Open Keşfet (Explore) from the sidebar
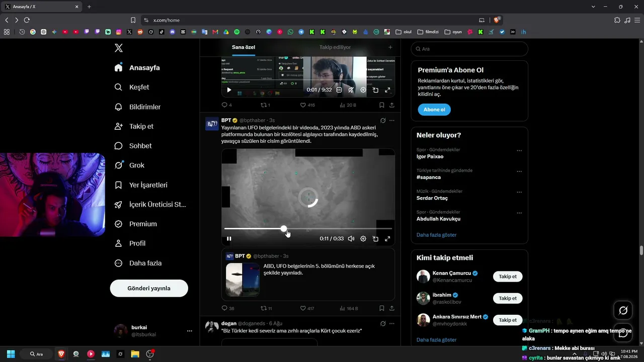 point(132,87)
